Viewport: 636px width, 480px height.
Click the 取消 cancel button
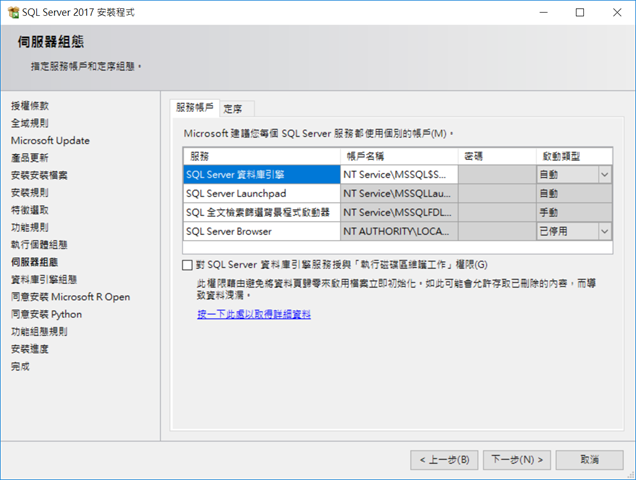589,460
